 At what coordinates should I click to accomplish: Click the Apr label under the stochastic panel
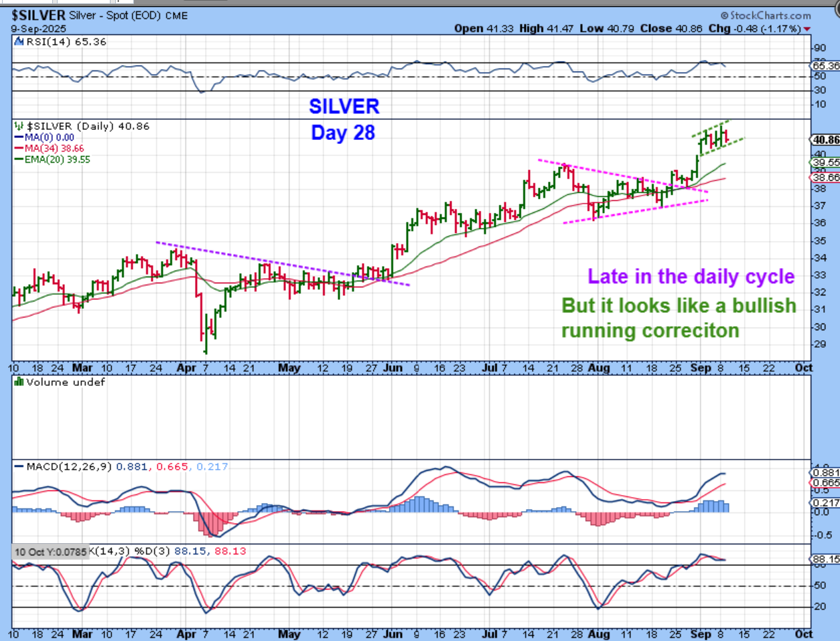click(187, 634)
